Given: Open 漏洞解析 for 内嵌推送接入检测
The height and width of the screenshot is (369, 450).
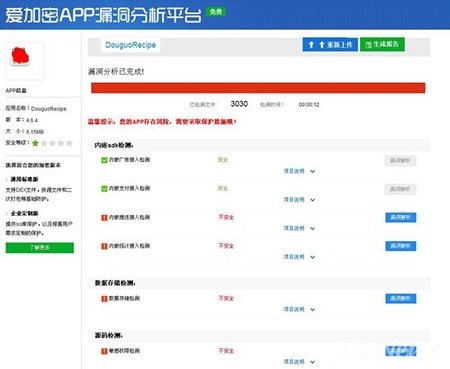Looking at the screenshot, I should pyautogui.click(x=401, y=218).
